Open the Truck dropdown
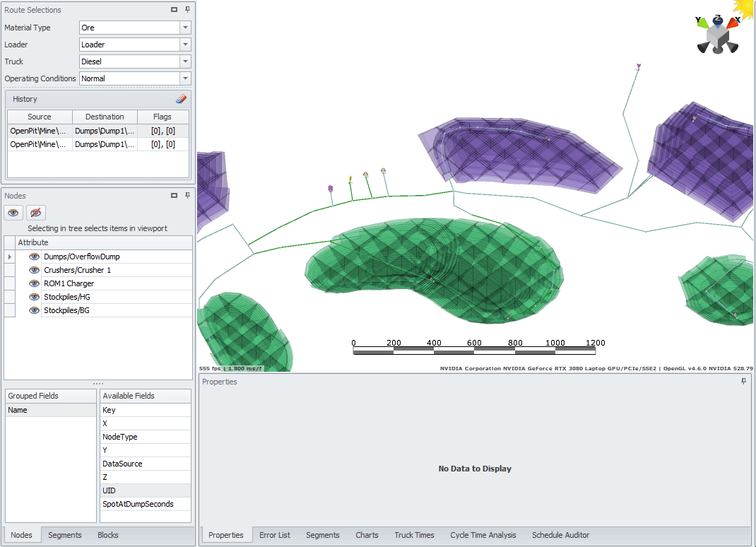The width and height of the screenshot is (756, 547). click(185, 61)
